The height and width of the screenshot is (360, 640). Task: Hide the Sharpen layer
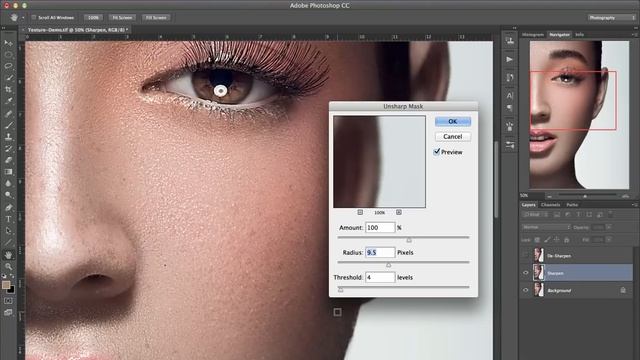point(526,273)
